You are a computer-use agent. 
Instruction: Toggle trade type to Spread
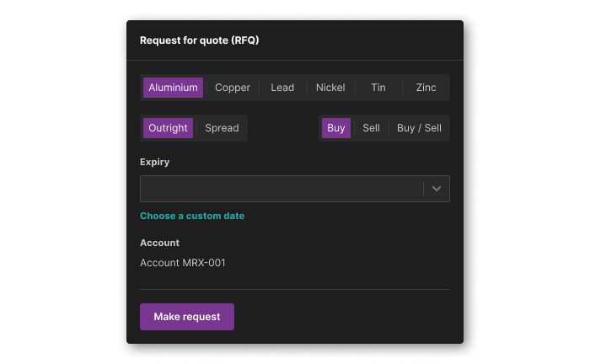[222, 128]
